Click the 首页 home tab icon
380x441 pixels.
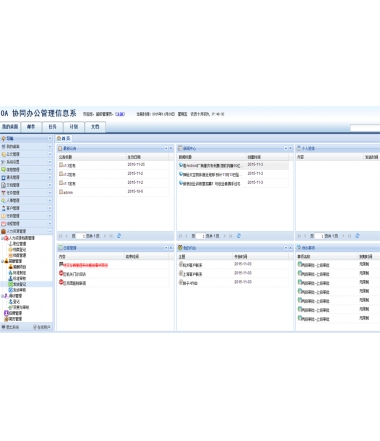tap(59, 138)
